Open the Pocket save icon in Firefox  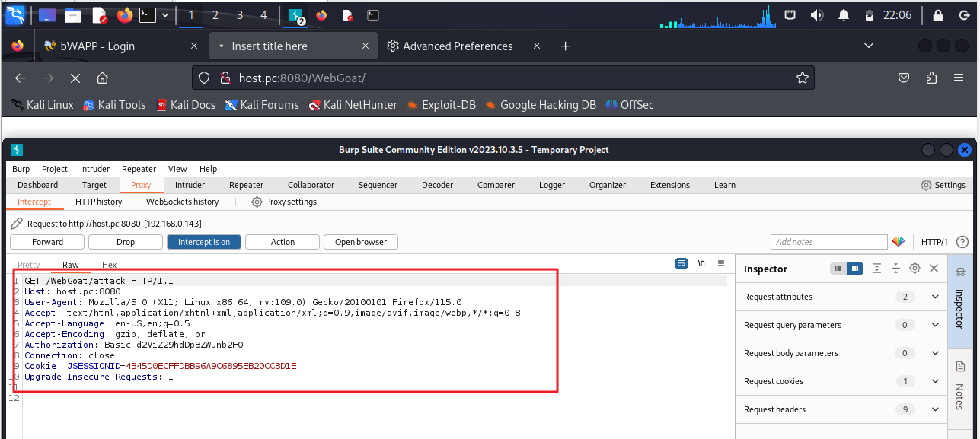pyautogui.click(x=904, y=78)
